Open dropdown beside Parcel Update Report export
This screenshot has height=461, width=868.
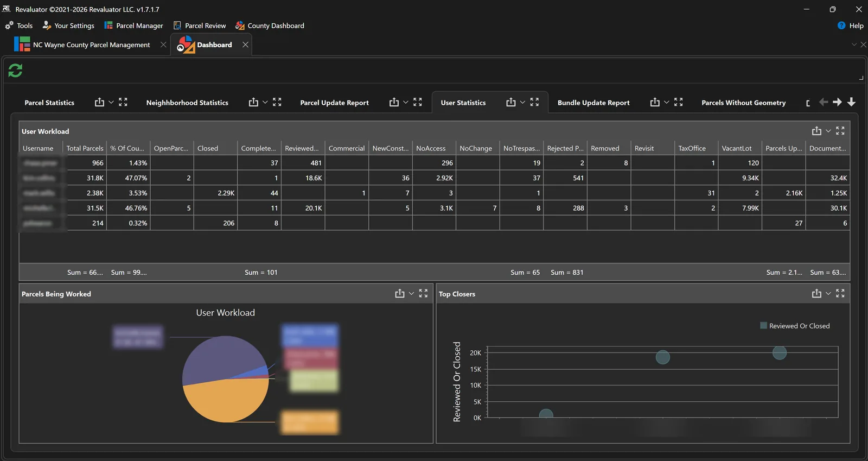[x=406, y=102]
